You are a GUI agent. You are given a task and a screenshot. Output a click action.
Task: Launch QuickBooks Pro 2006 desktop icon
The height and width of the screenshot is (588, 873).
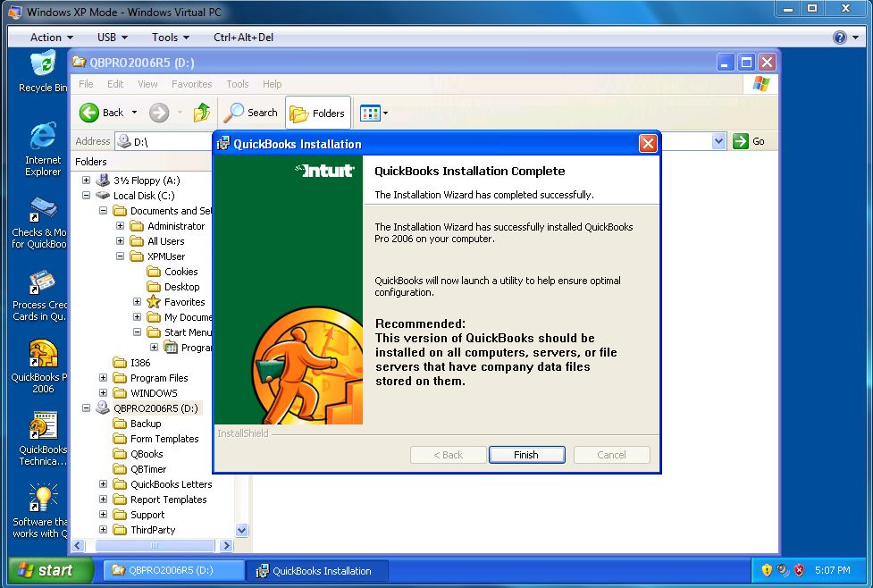(41, 366)
